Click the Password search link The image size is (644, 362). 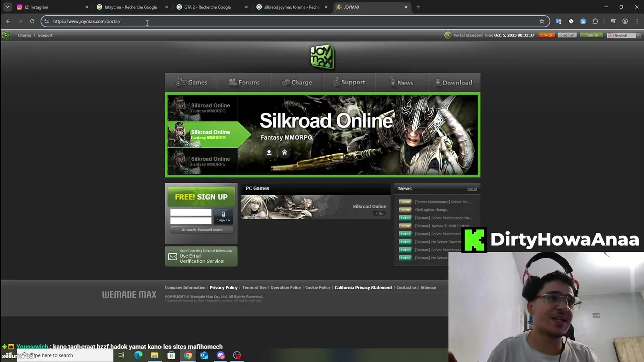pos(210,230)
